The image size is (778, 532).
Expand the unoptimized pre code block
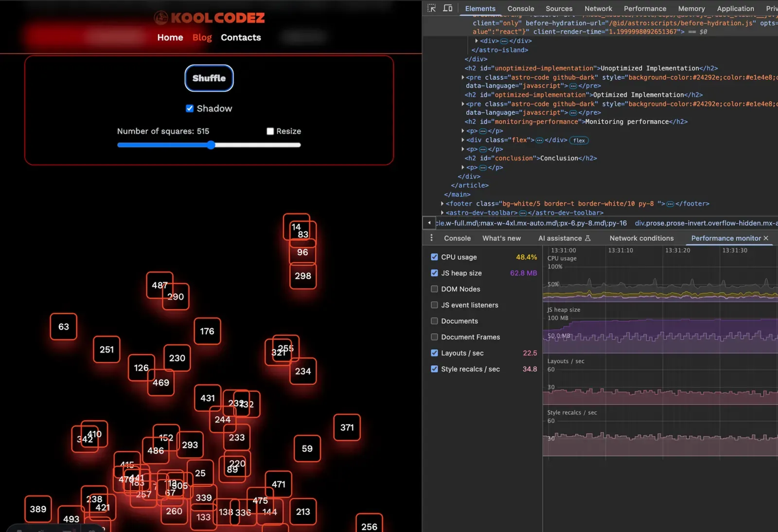(462, 77)
